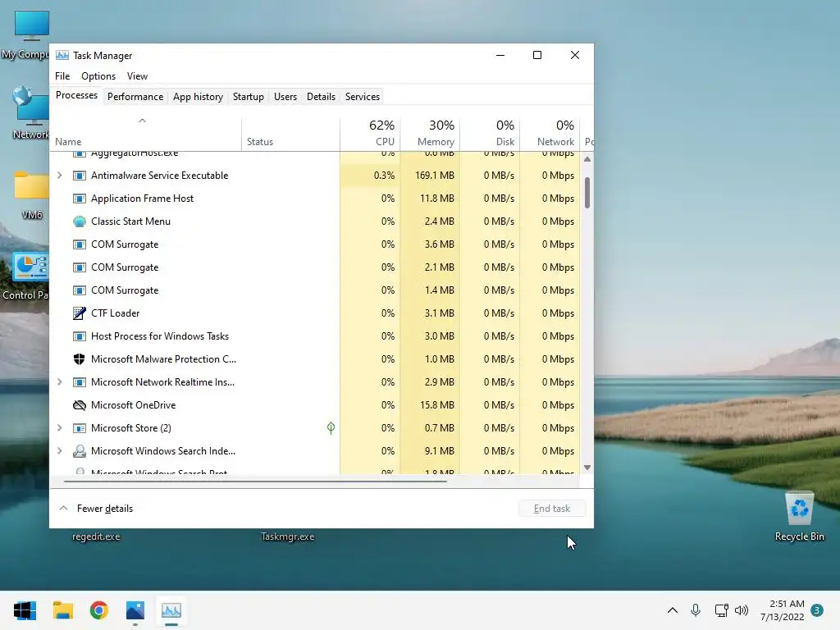Select the VM6 folder desktop icon

[32, 195]
